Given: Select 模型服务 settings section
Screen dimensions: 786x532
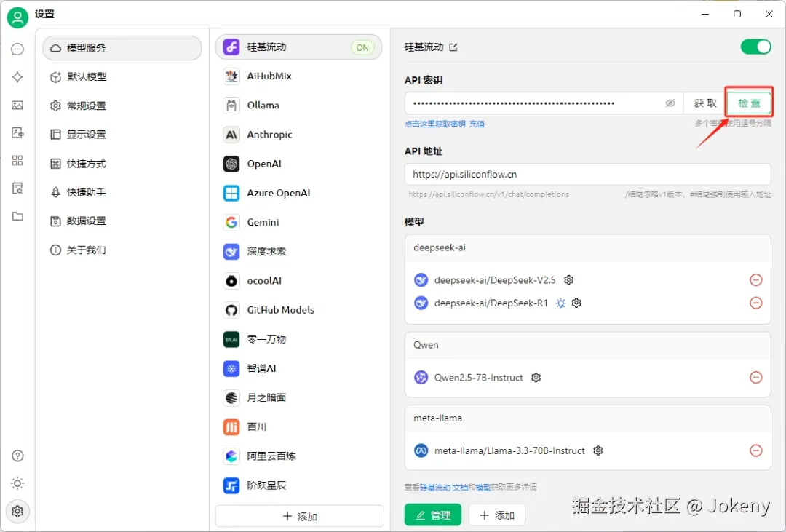Looking at the screenshot, I should [x=122, y=48].
